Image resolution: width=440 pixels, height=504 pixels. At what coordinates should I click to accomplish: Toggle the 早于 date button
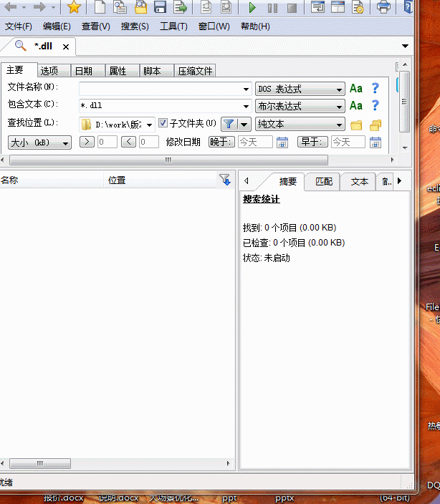pyautogui.click(x=312, y=142)
